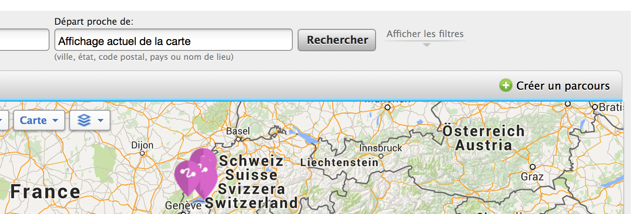Open the partially visible dropdown left of Carte
This screenshot has height=214, width=644.
pyautogui.click(x=4, y=121)
